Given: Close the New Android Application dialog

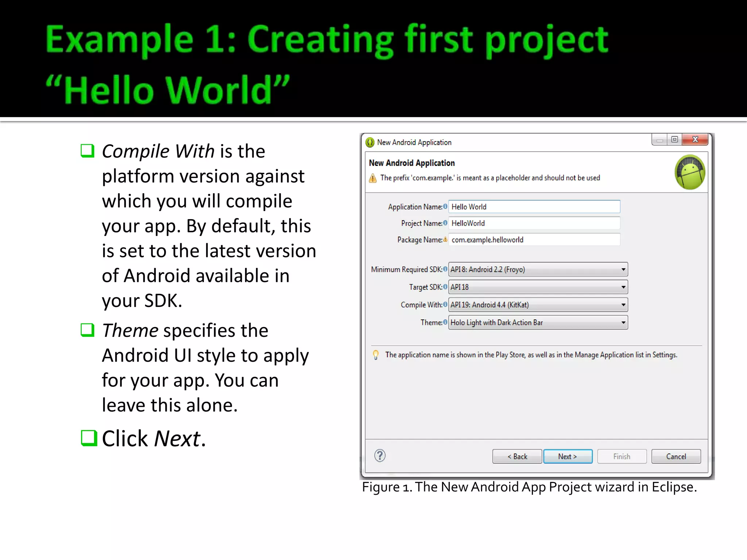Looking at the screenshot, I should (x=695, y=139).
